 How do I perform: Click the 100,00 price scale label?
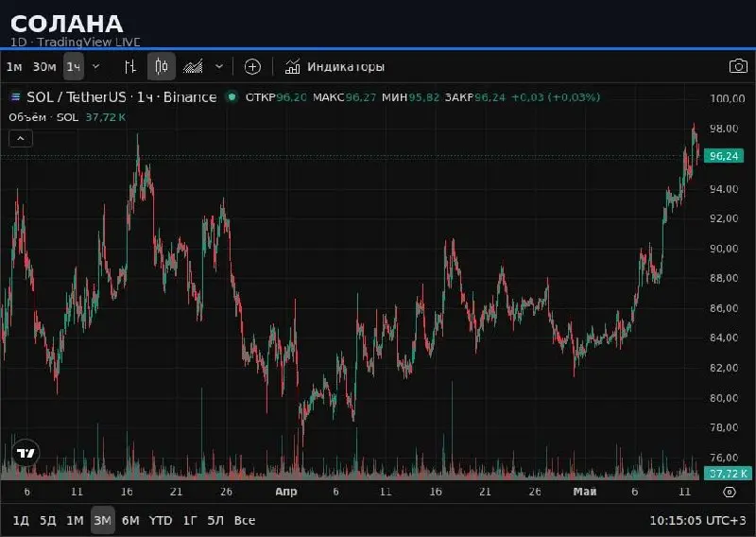(x=727, y=98)
